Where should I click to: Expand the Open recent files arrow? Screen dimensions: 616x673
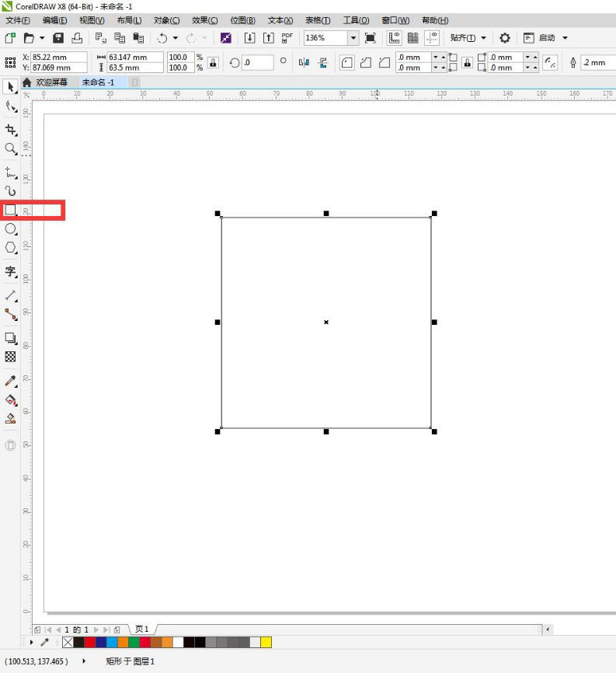(42, 38)
